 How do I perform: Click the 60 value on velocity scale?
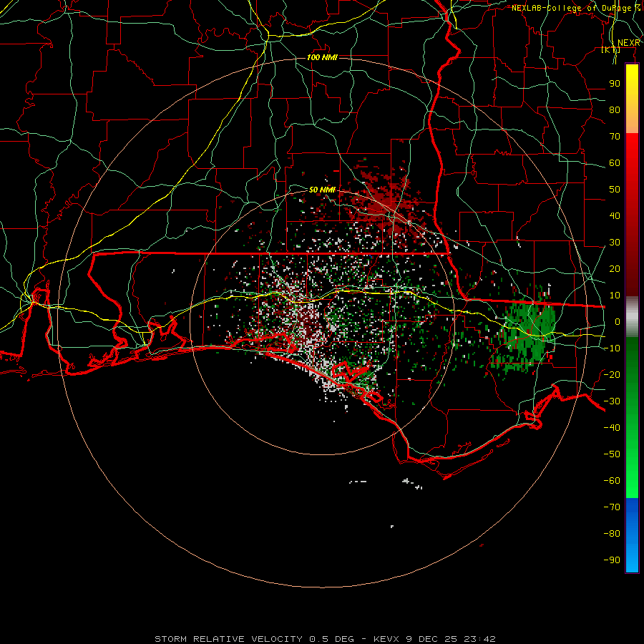(x=615, y=162)
